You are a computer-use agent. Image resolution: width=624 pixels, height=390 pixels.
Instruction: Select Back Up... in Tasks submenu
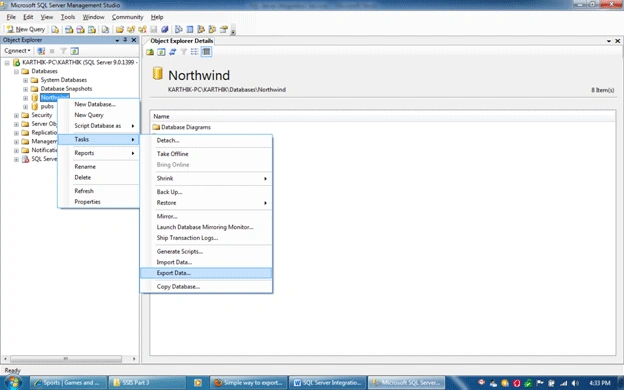point(206,192)
